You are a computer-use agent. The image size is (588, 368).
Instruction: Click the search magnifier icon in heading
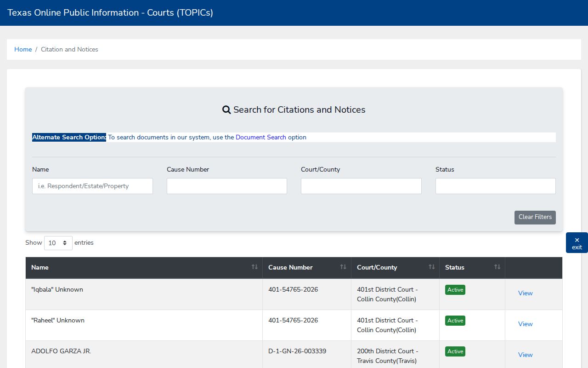226,110
